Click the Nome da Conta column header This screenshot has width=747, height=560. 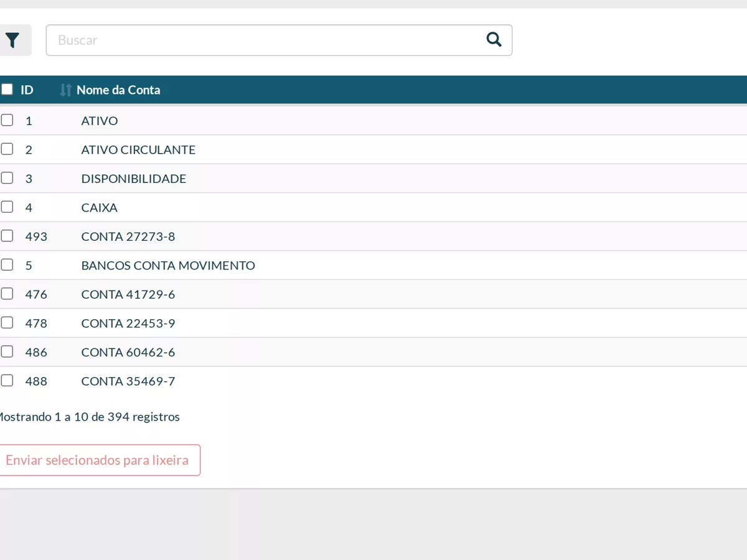(118, 90)
